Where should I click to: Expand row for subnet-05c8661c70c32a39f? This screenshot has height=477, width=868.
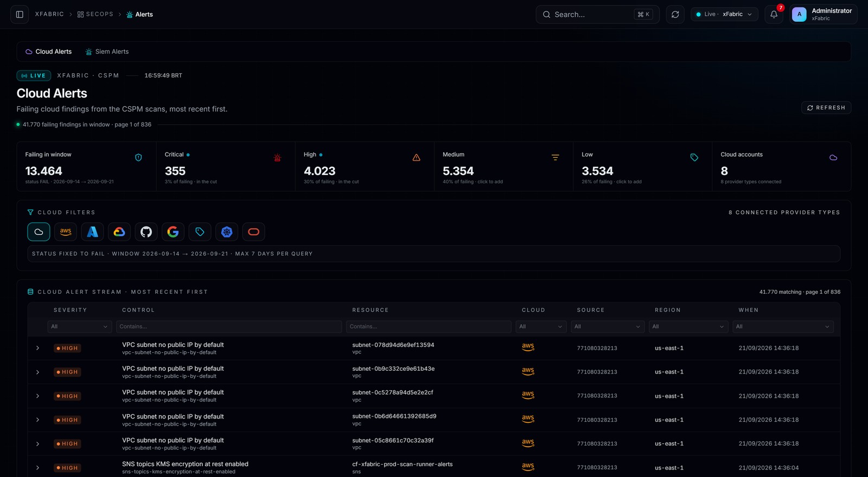[x=37, y=443]
